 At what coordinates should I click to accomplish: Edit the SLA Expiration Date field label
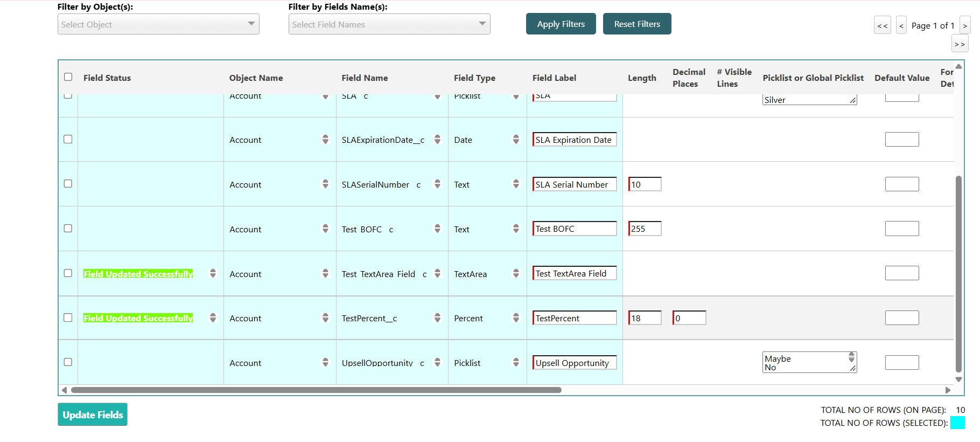pos(575,140)
